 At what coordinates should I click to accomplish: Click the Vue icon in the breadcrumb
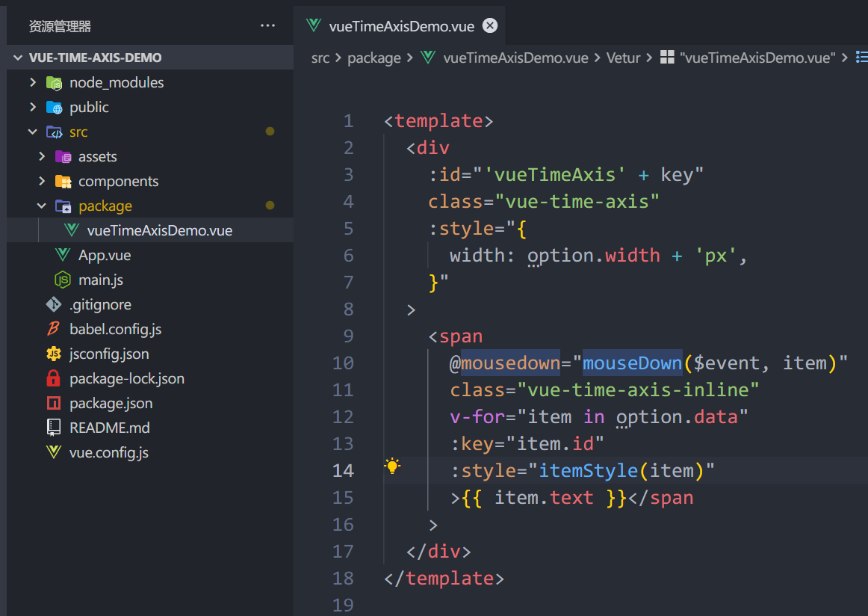428,57
